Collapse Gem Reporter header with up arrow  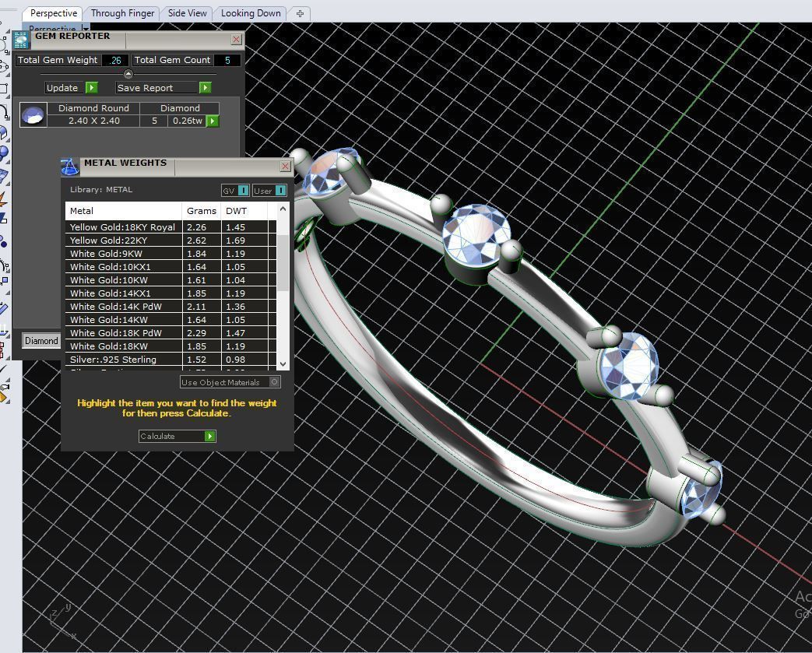click(128, 74)
